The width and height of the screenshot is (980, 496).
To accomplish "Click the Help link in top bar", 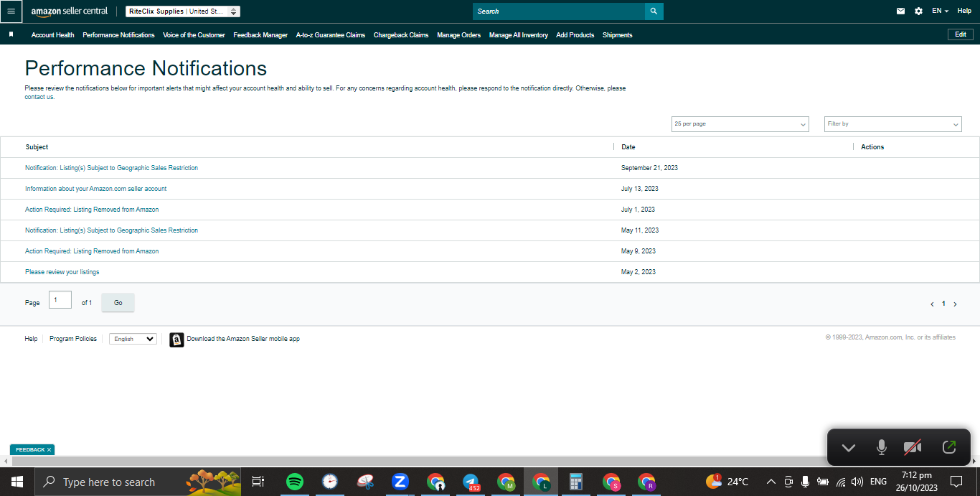I will [964, 11].
